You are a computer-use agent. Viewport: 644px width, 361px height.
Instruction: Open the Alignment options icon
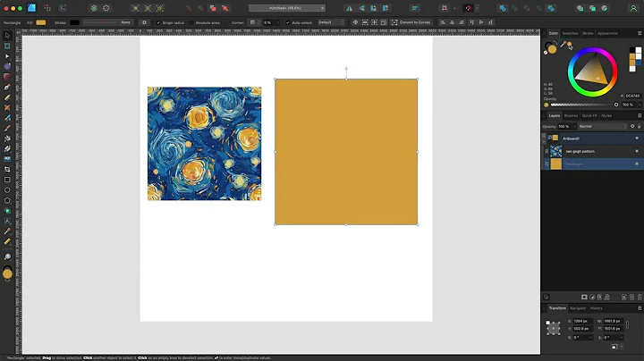click(x=415, y=8)
